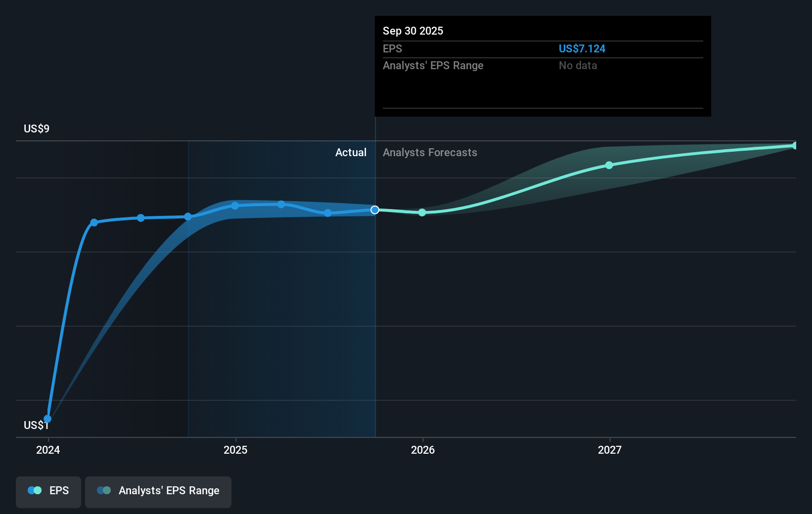Image resolution: width=812 pixels, height=514 pixels.
Task: Click the 2026 forecast data point
Action: (x=422, y=213)
